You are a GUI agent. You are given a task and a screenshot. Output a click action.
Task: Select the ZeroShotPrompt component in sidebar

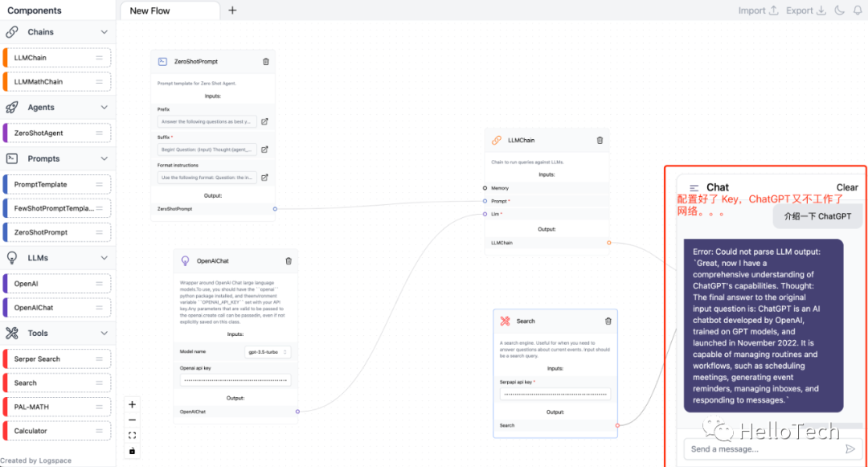(58, 232)
